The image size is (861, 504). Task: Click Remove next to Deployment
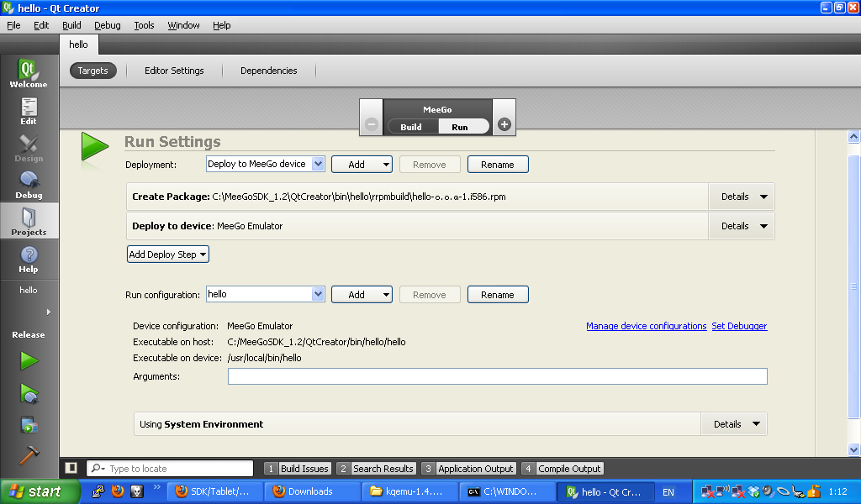click(430, 165)
